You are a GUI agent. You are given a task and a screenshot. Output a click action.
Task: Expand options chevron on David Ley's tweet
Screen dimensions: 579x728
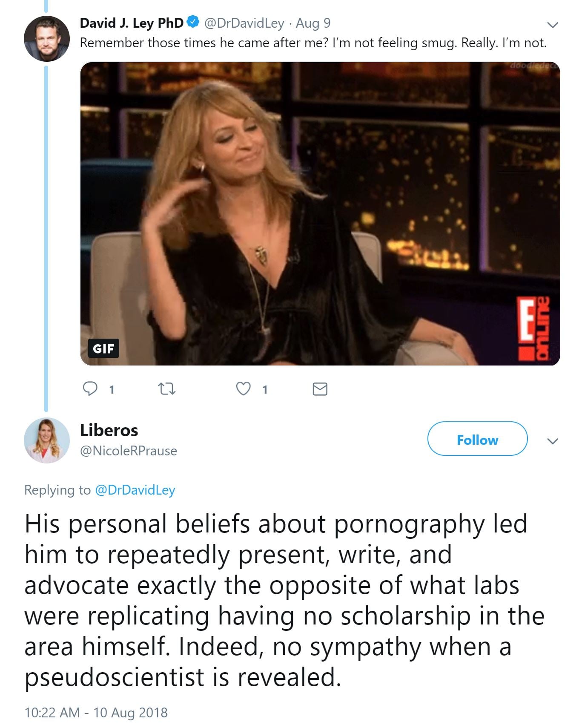(x=552, y=25)
